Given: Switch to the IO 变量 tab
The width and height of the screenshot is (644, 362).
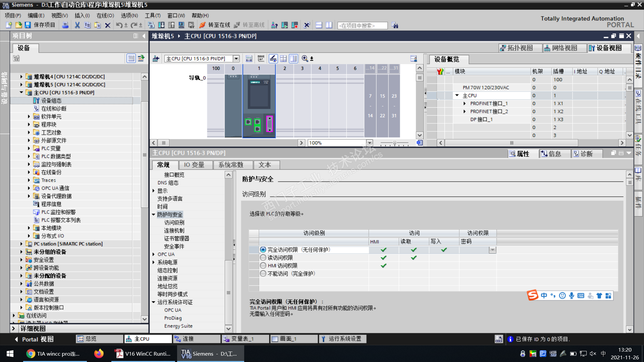Looking at the screenshot, I should [194, 165].
